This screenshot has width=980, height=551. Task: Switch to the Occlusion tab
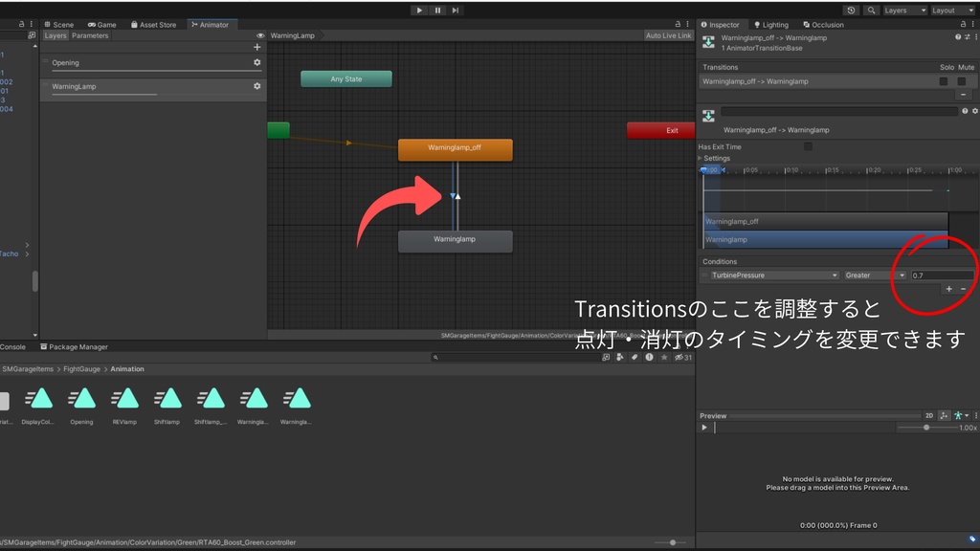823,24
